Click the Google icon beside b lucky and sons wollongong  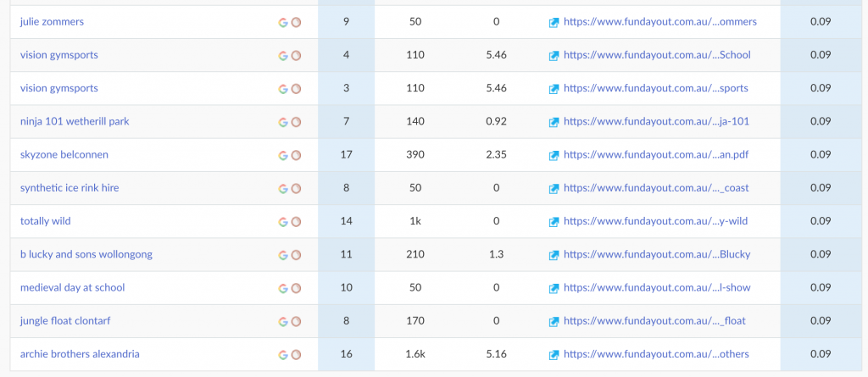[x=283, y=255]
